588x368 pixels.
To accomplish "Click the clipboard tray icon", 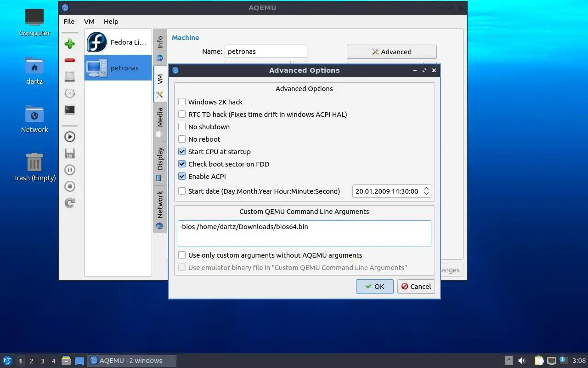I will point(539,361).
